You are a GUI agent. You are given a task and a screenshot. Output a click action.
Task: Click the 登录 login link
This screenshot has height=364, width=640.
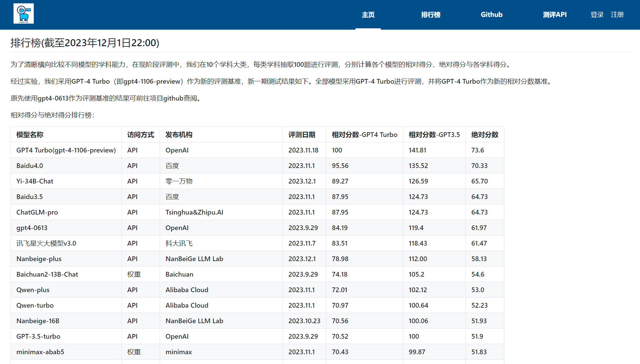coord(597,15)
